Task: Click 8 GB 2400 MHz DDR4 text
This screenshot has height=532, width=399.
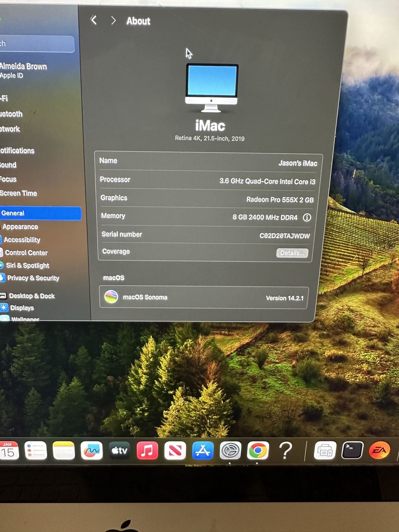Action: [x=265, y=217]
